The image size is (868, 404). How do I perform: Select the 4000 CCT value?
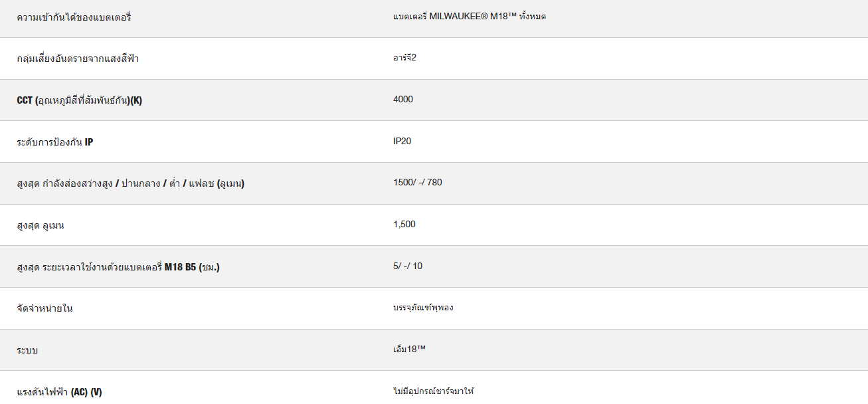tap(403, 99)
